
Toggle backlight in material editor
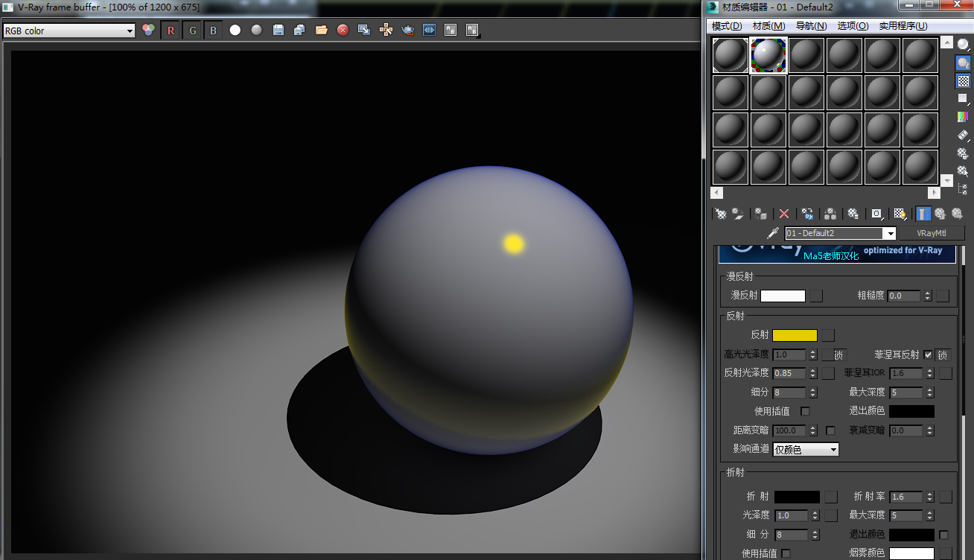(963, 63)
